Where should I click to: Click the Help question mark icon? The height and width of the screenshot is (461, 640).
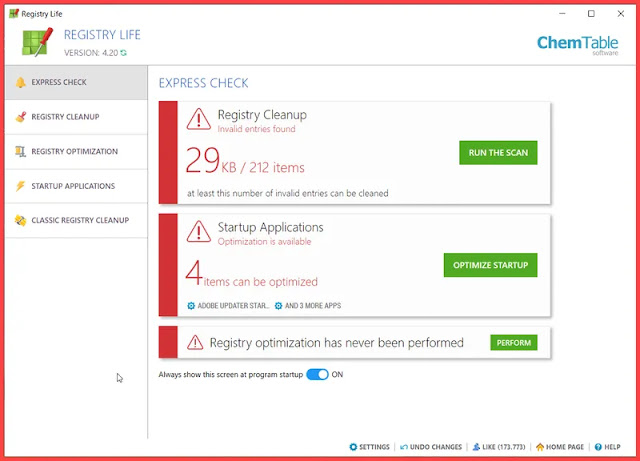click(598, 447)
